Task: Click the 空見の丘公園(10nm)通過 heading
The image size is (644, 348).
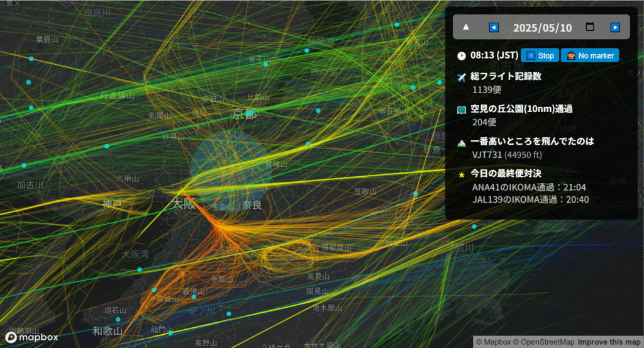Action: pyautogui.click(x=521, y=109)
